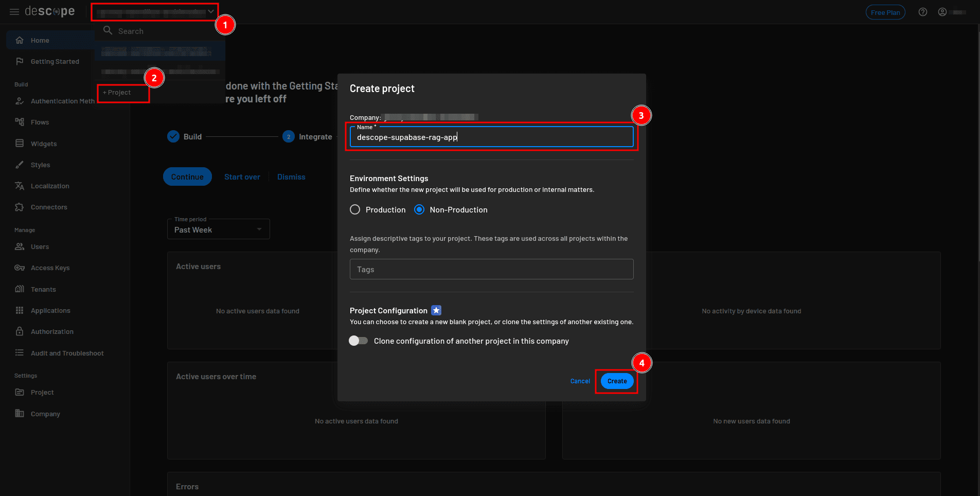Open the Time period Past Week dropdown

[x=218, y=229]
